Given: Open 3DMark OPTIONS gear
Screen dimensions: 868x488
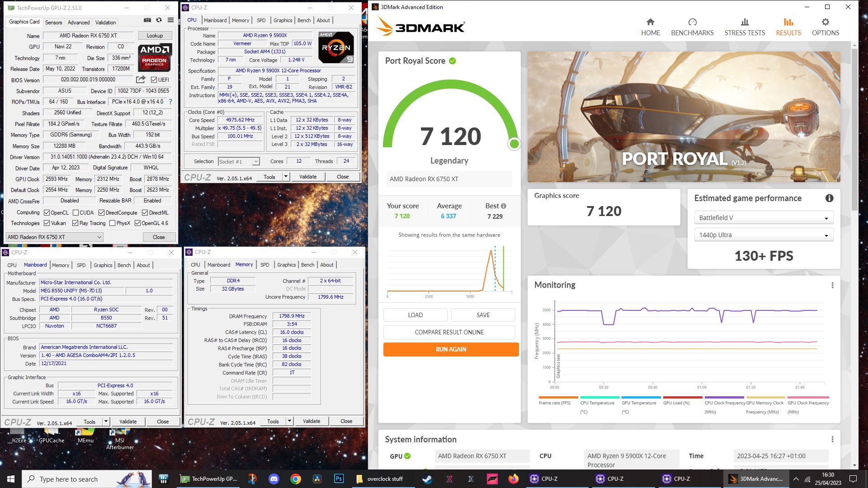Looking at the screenshot, I should point(825,27).
